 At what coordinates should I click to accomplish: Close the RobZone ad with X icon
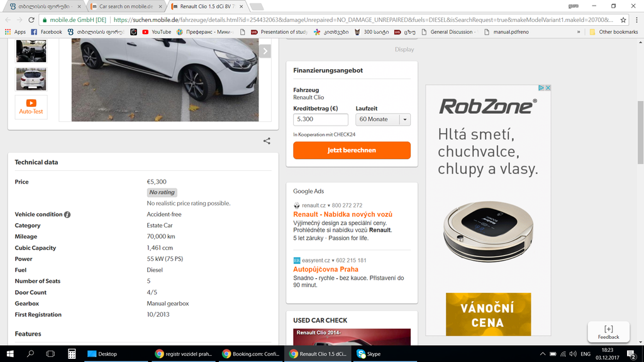click(x=548, y=88)
